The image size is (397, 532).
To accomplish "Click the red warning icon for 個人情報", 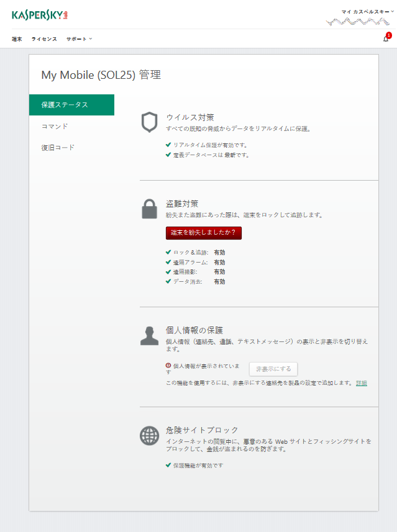I will (x=168, y=366).
